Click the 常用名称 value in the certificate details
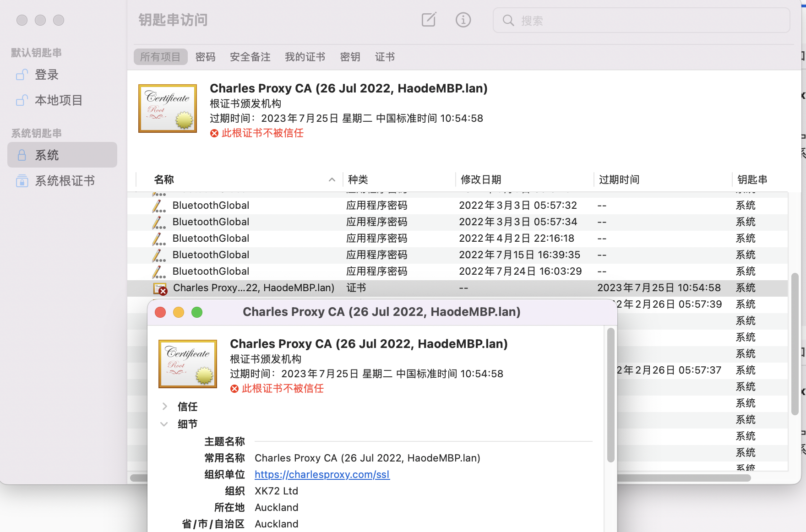The height and width of the screenshot is (532, 806). click(x=367, y=458)
